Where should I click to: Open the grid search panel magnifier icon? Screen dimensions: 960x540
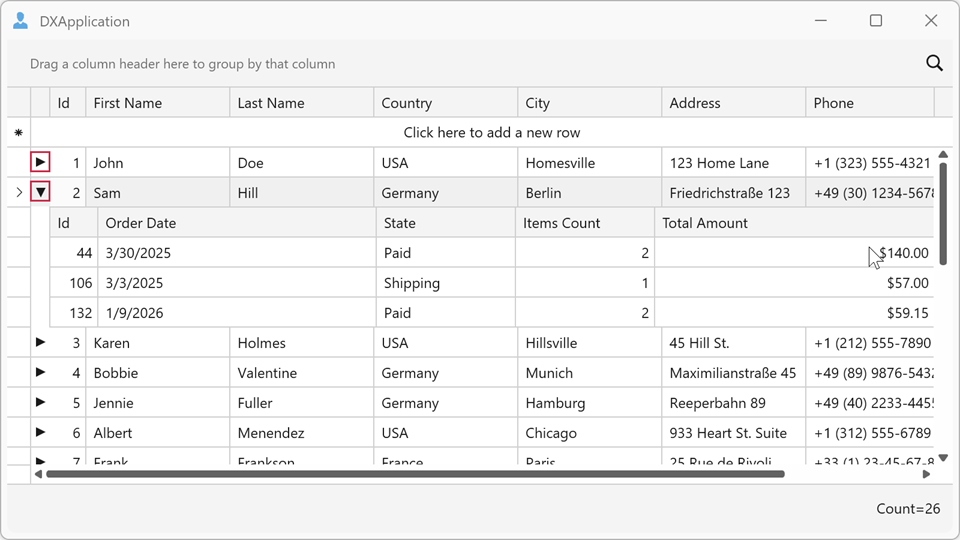click(x=934, y=63)
